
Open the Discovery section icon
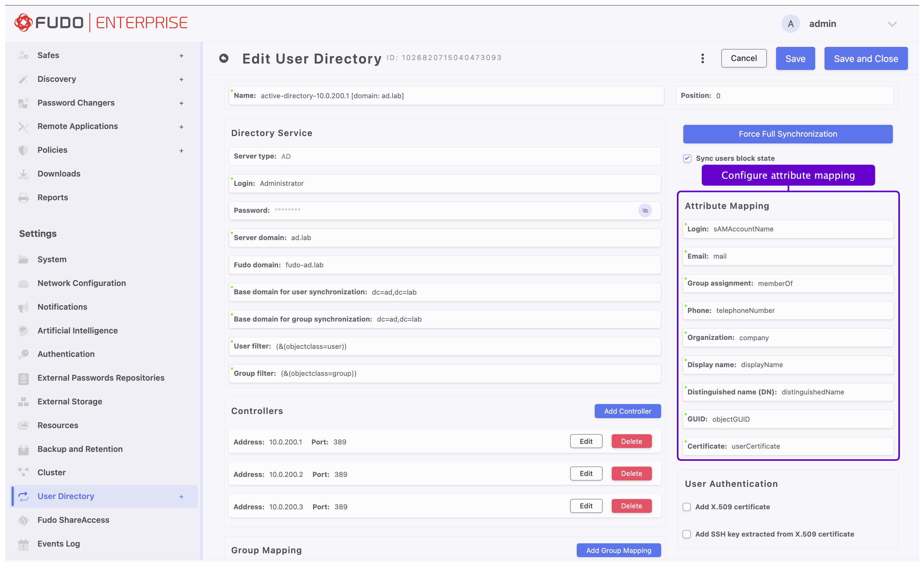point(23,79)
